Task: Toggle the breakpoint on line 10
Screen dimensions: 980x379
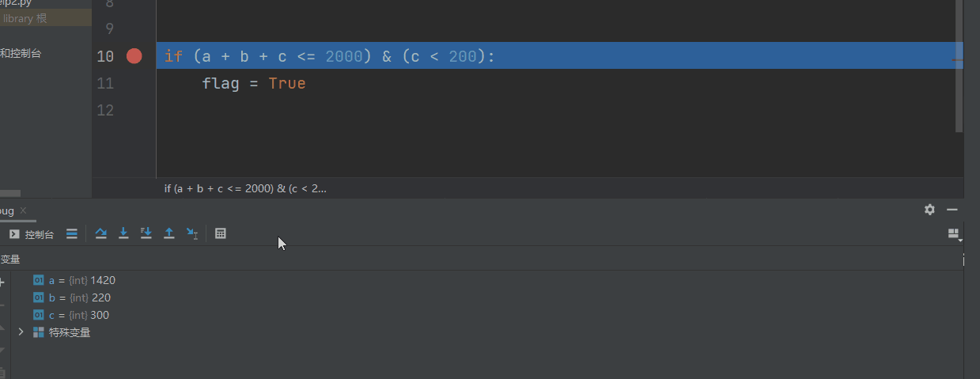Action: coord(134,56)
